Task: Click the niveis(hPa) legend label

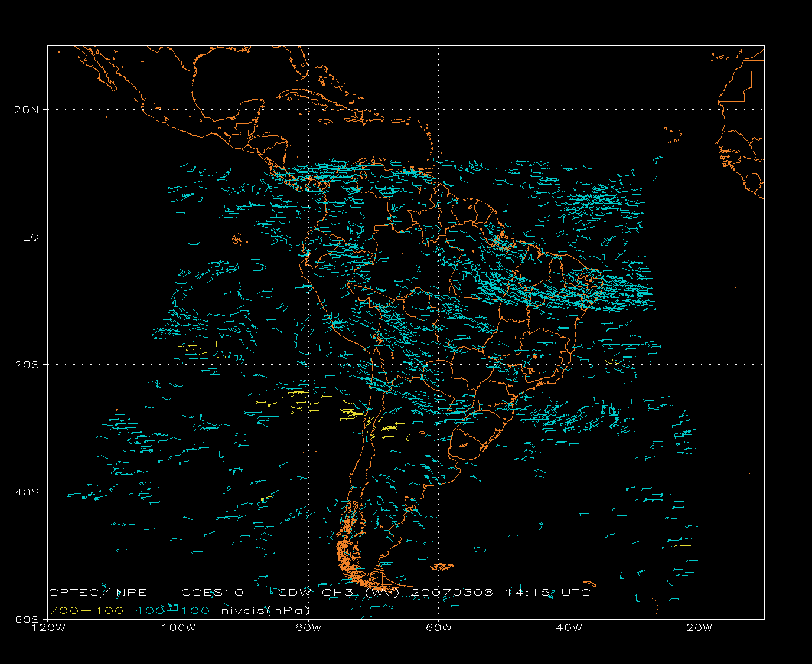Action: click(265, 610)
